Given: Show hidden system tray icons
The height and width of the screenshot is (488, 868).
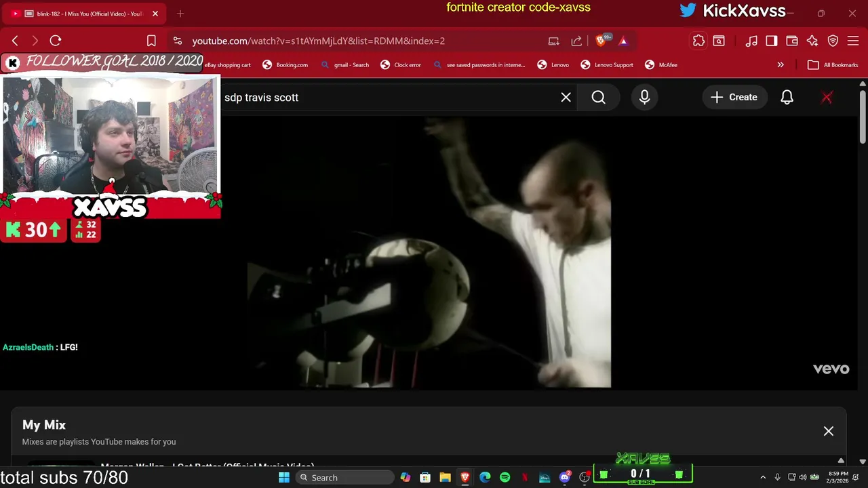Looking at the screenshot, I should (x=763, y=478).
